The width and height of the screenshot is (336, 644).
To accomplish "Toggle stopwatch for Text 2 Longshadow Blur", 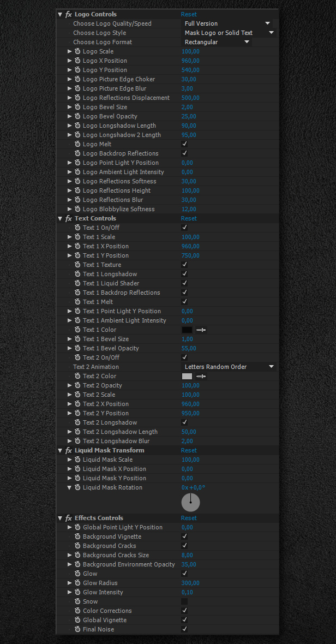I will point(77,441).
